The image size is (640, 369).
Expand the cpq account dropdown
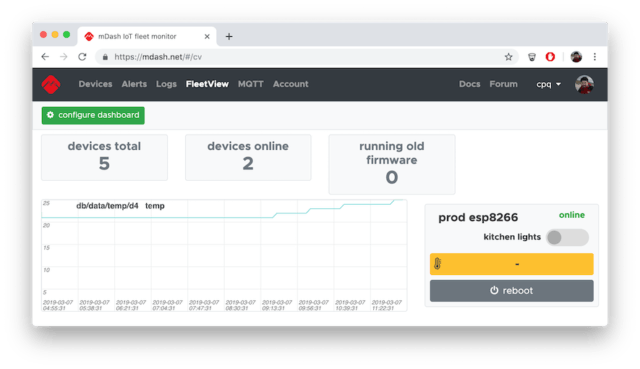pyautogui.click(x=549, y=84)
